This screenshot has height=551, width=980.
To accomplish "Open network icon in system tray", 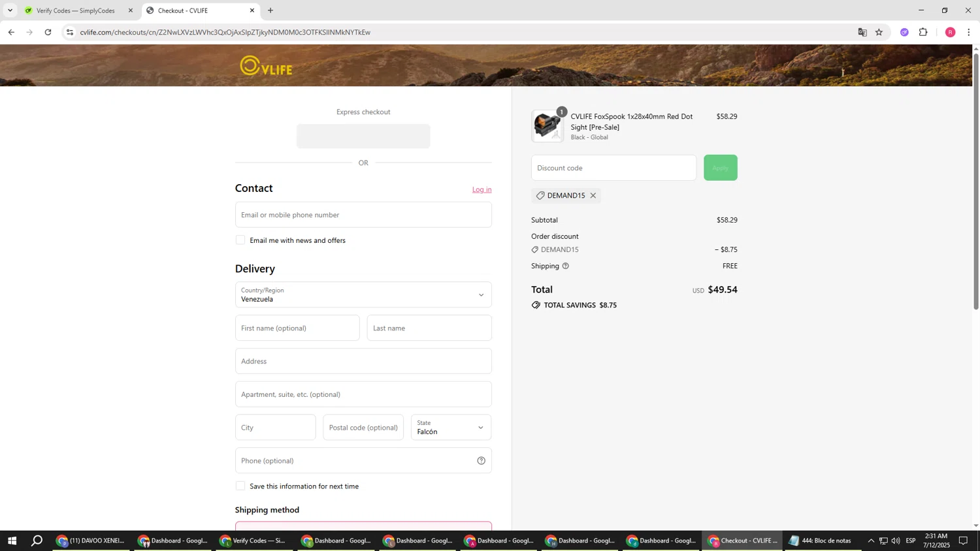I will (883, 541).
